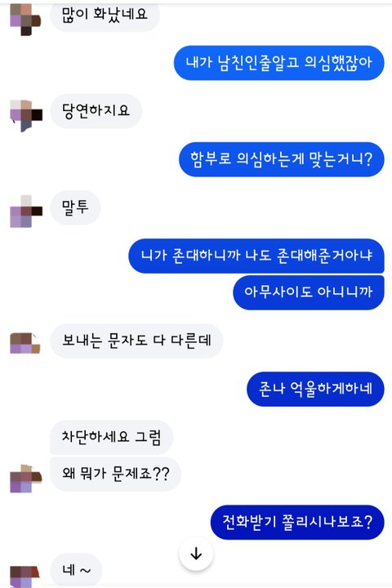Tap profile picture beside '말투' message
The image size is (392, 588).
coord(26,212)
